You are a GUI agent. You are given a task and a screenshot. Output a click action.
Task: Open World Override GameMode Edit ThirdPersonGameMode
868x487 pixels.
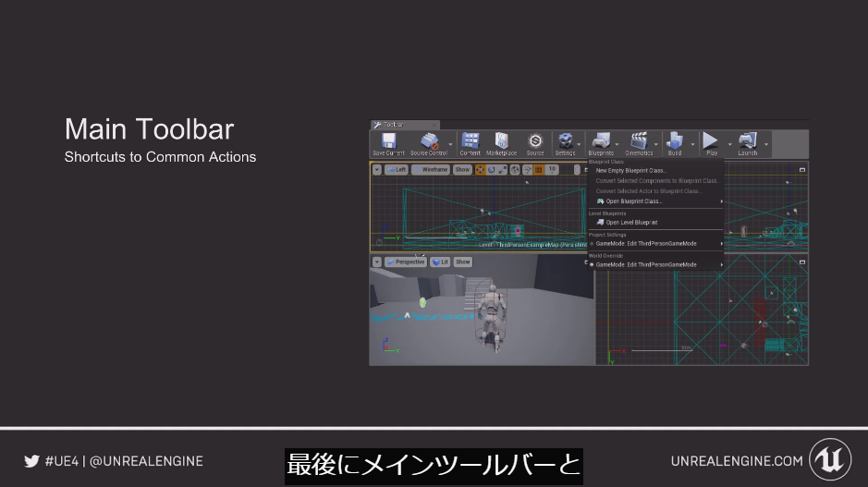coord(656,265)
